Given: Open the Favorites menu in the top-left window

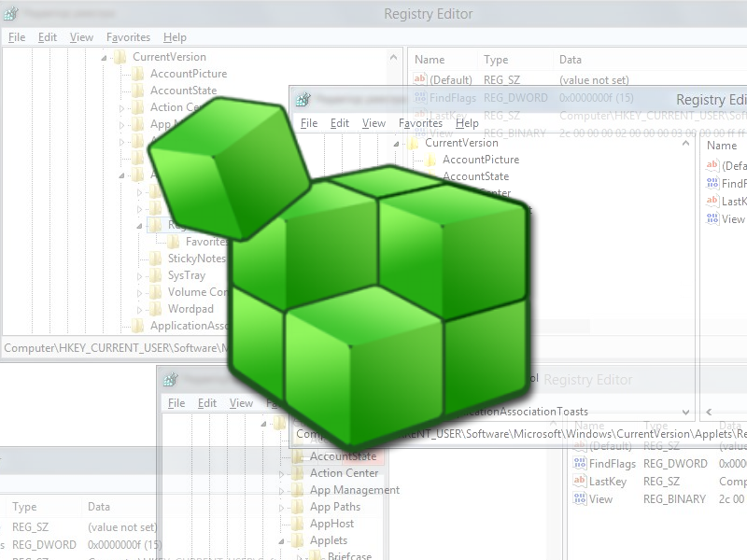Looking at the screenshot, I should point(128,37).
